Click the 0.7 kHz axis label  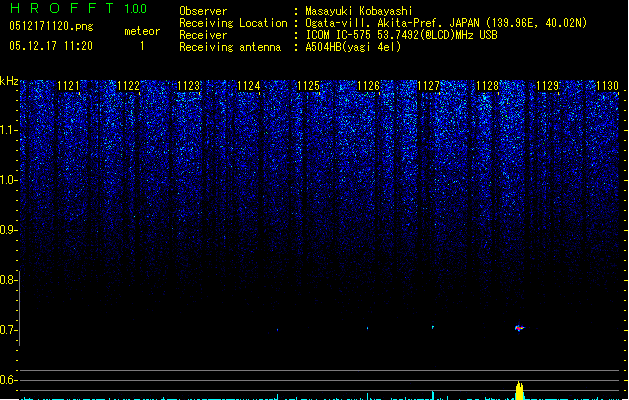coord(8,330)
